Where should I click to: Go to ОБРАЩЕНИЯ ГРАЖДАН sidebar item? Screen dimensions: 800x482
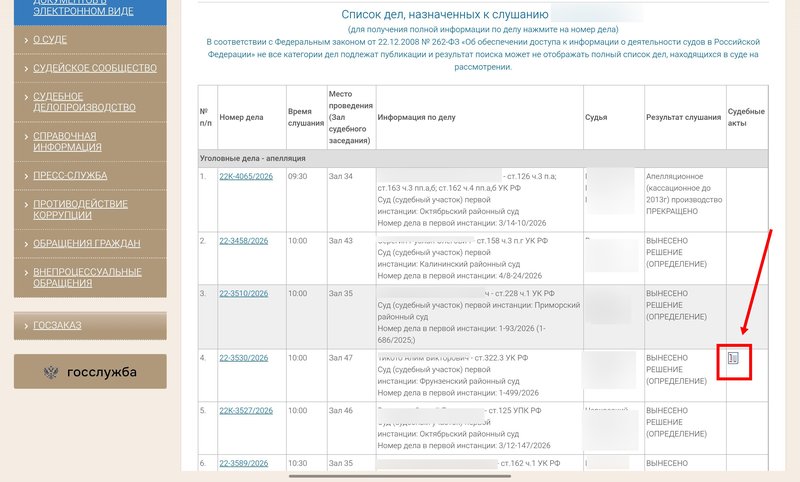point(87,244)
